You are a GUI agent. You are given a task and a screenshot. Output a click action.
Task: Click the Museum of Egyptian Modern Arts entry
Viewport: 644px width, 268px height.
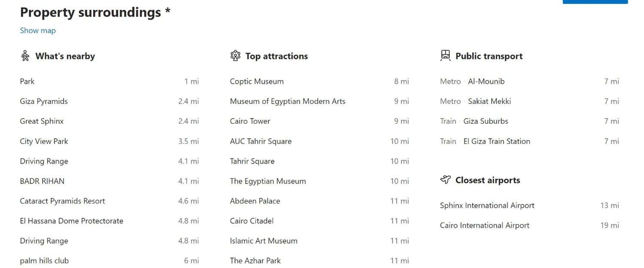[x=288, y=101]
